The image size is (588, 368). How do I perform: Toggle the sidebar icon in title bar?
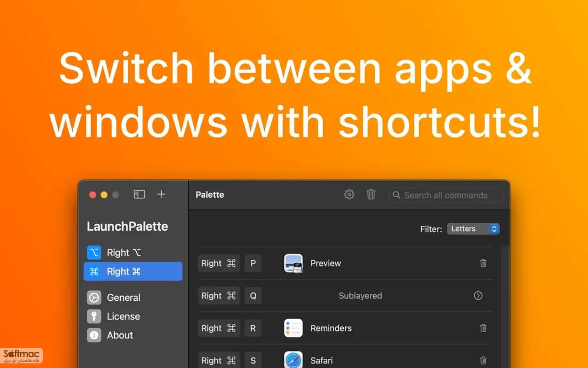click(139, 195)
